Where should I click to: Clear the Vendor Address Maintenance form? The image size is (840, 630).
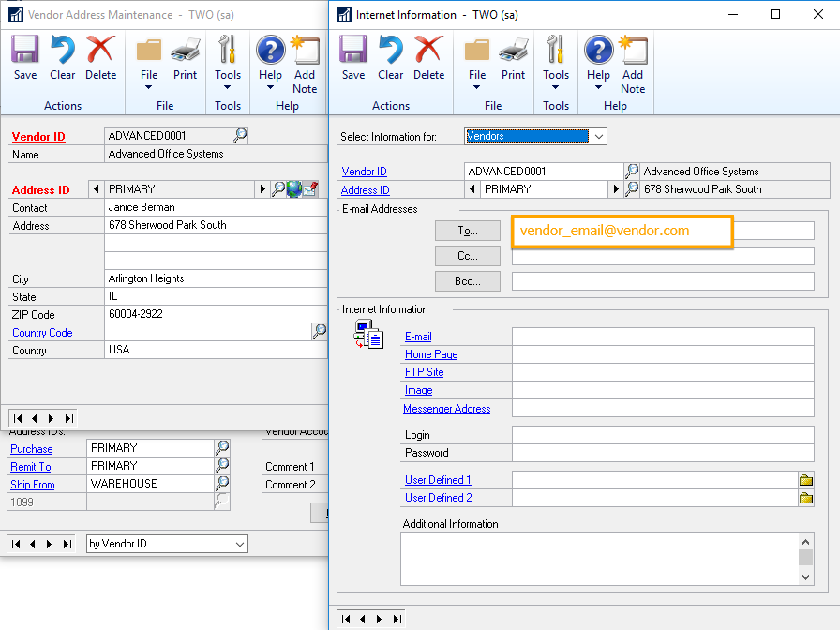[63, 58]
